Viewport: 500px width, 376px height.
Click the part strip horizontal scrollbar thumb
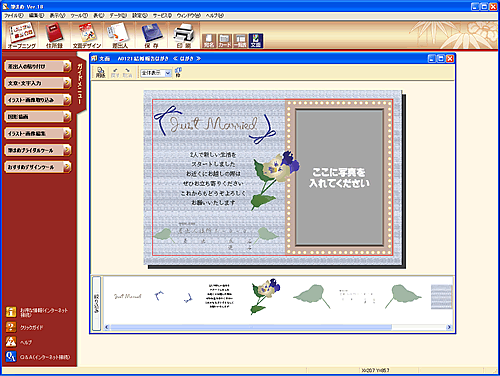pos(251,327)
